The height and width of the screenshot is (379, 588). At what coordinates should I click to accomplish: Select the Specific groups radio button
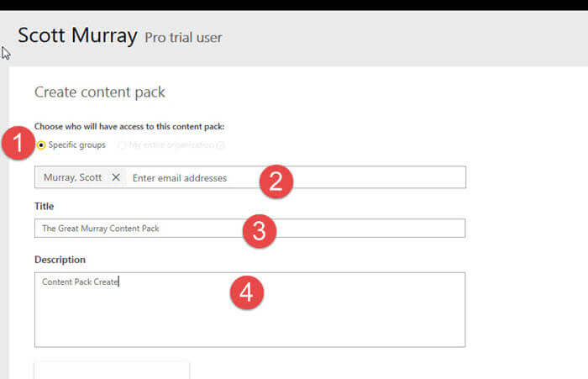pos(41,145)
